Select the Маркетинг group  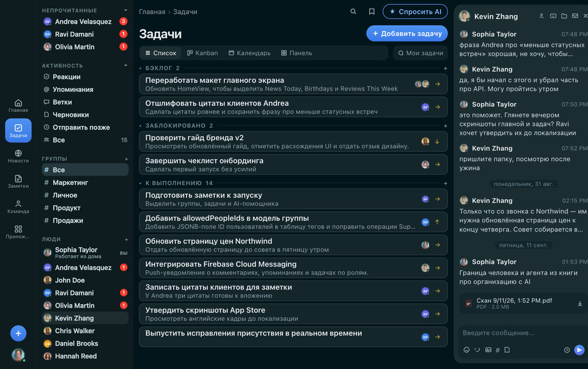pos(85,182)
